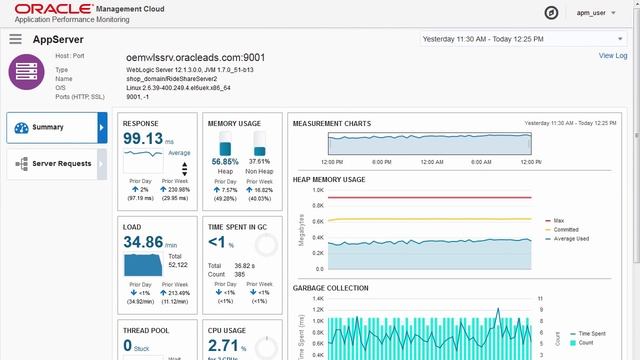Click the CPU Usage donut gauge

266,348
